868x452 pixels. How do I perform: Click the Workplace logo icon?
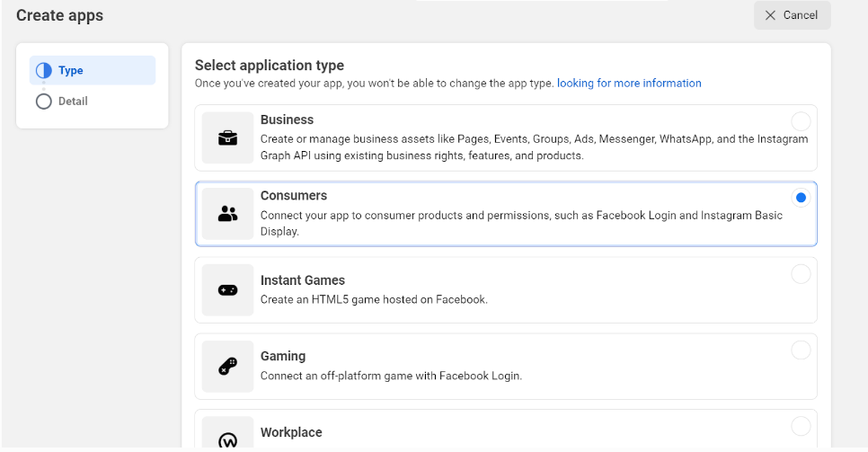point(227,439)
